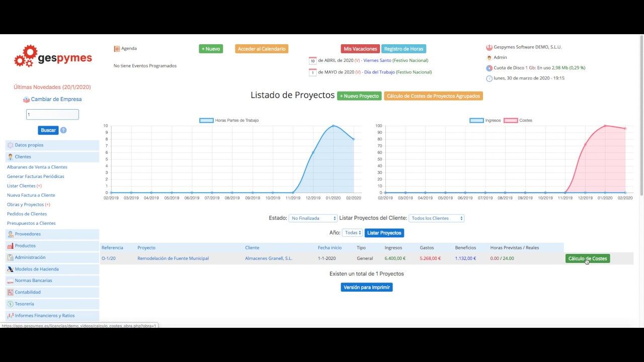The width and height of the screenshot is (644, 362).
Task: Click the Productos icon in sidebar
Action: coord(11,246)
